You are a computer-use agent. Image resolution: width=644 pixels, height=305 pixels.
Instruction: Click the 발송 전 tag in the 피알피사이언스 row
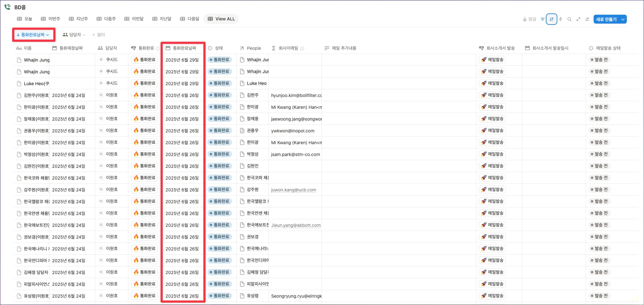599,284
